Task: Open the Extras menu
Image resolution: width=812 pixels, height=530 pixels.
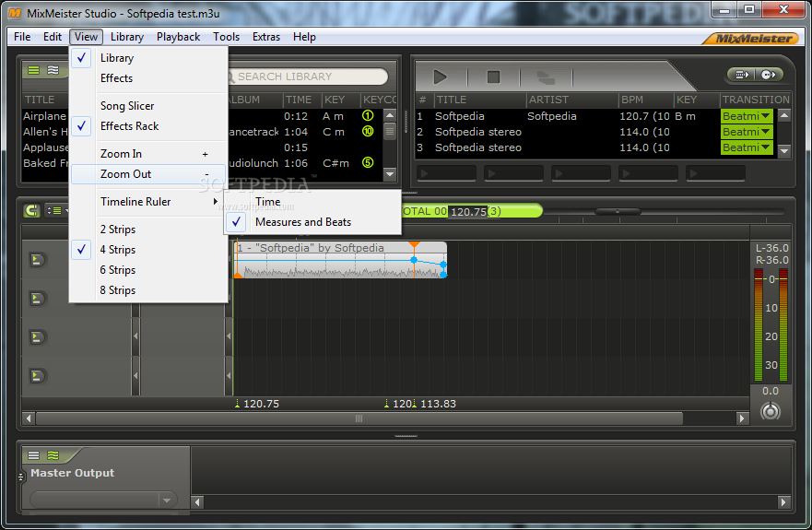Action: pyautogui.click(x=266, y=37)
